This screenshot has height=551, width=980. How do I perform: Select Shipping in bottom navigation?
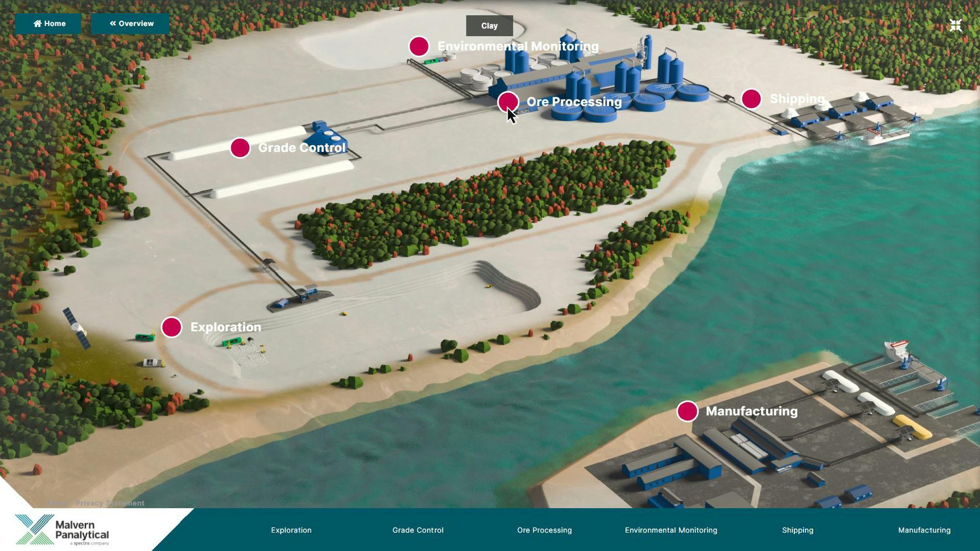[x=797, y=530]
